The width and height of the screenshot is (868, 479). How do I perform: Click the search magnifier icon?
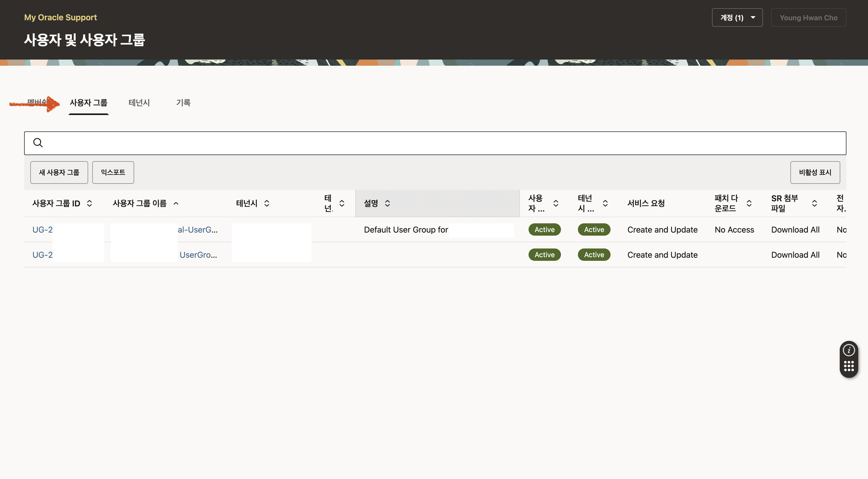tap(38, 143)
